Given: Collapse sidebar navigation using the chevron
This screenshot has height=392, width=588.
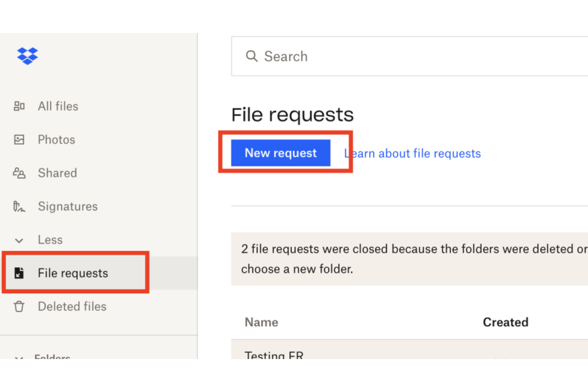Looking at the screenshot, I should tap(19, 240).
